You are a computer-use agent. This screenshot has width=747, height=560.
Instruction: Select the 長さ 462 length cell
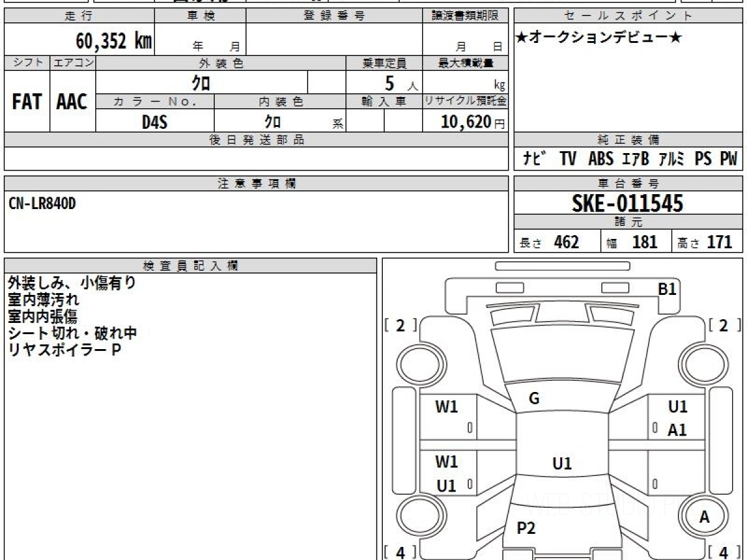coord(557,242)
